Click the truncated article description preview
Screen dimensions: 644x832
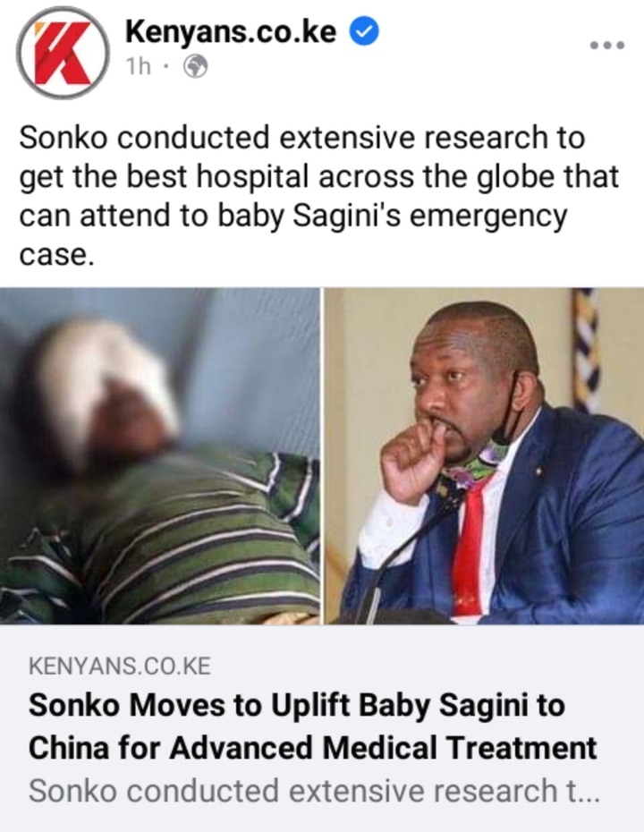pos(314,791)
